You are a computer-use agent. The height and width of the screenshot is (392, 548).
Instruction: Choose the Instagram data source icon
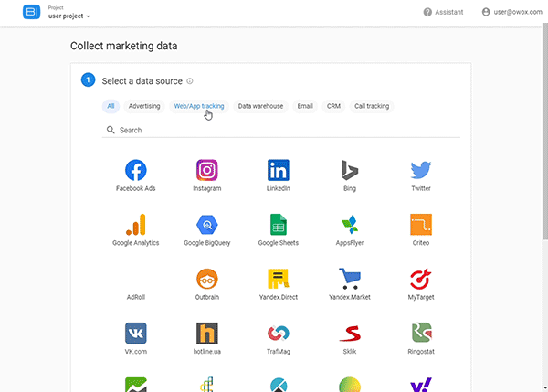tap(207, 170)
